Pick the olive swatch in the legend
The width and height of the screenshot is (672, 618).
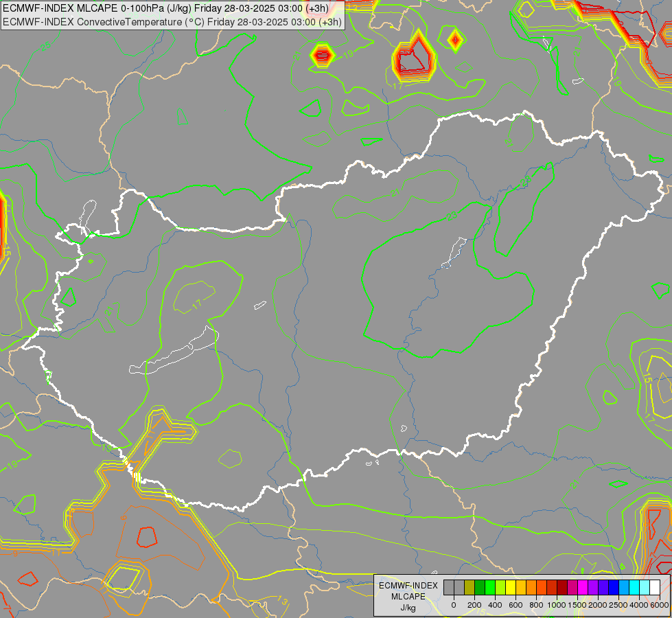pyautogui.click(x=470, y=587)
